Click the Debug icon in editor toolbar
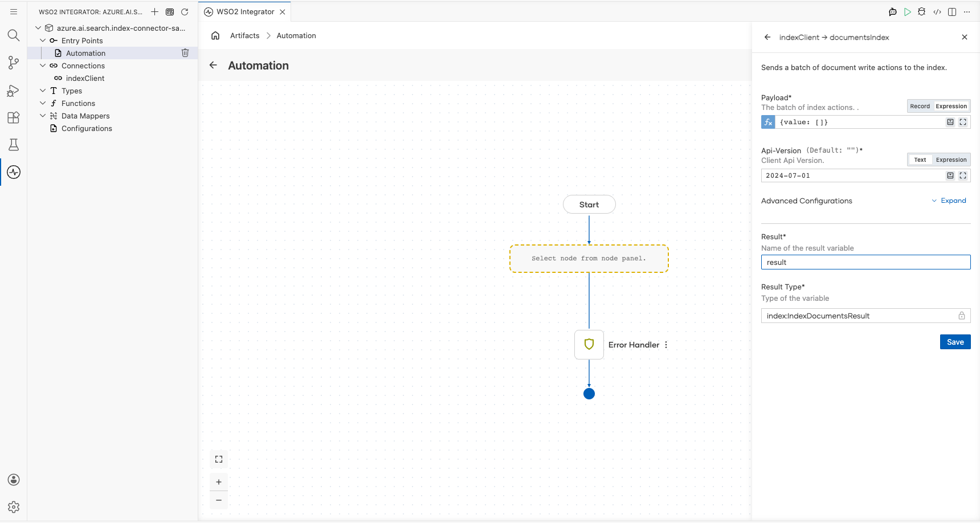The image size is (980, 523). click(x=922, y=11)
